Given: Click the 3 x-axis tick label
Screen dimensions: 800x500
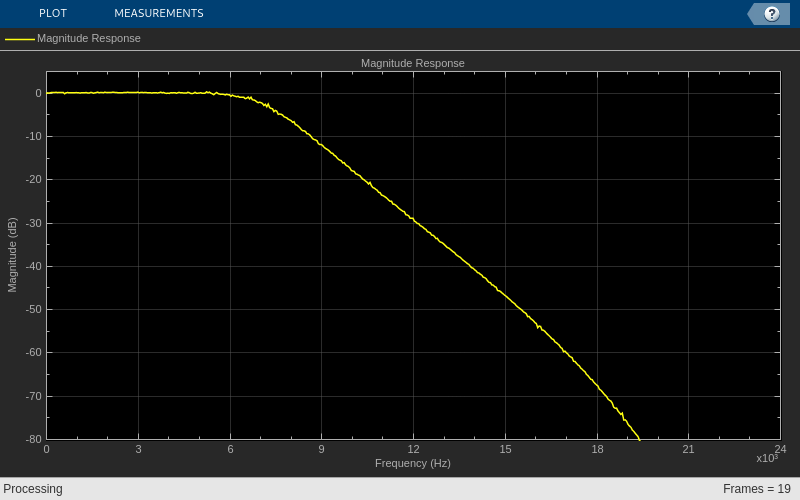Looking at the screenshot, I should coord(138,449).
